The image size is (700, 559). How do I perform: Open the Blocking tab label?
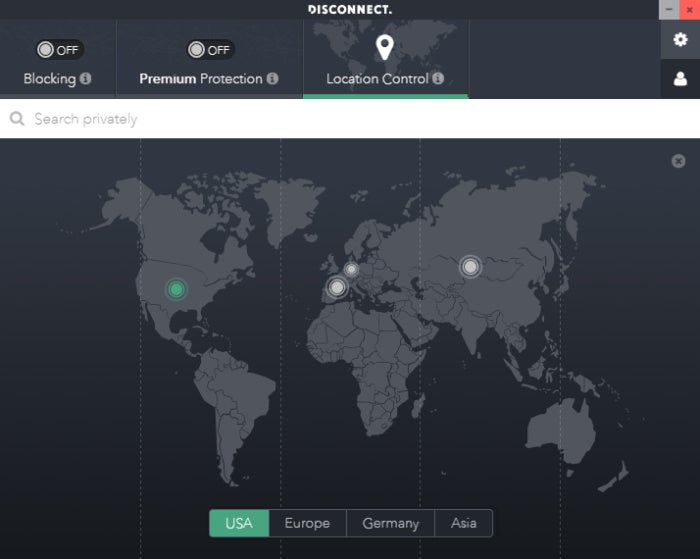[50, 79]
